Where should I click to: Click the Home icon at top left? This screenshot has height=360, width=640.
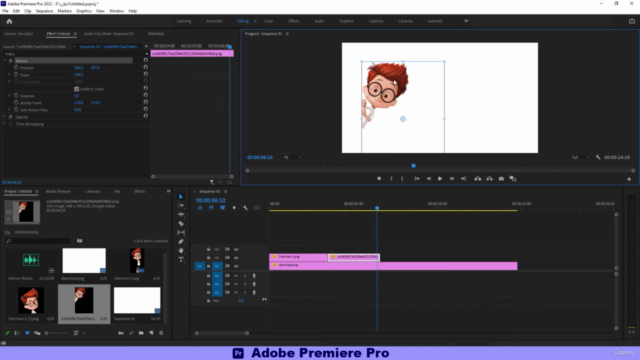9,21
